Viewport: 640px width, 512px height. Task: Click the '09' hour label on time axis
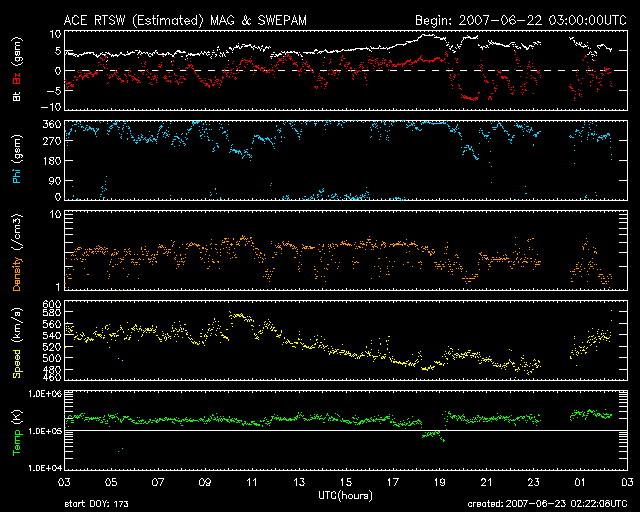tap(205, 483)
